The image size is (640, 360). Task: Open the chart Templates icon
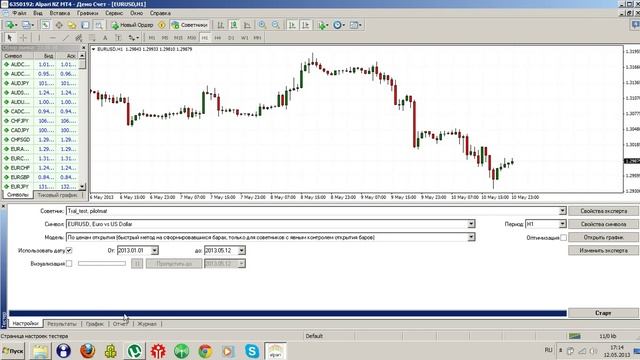tap(355, 25)
